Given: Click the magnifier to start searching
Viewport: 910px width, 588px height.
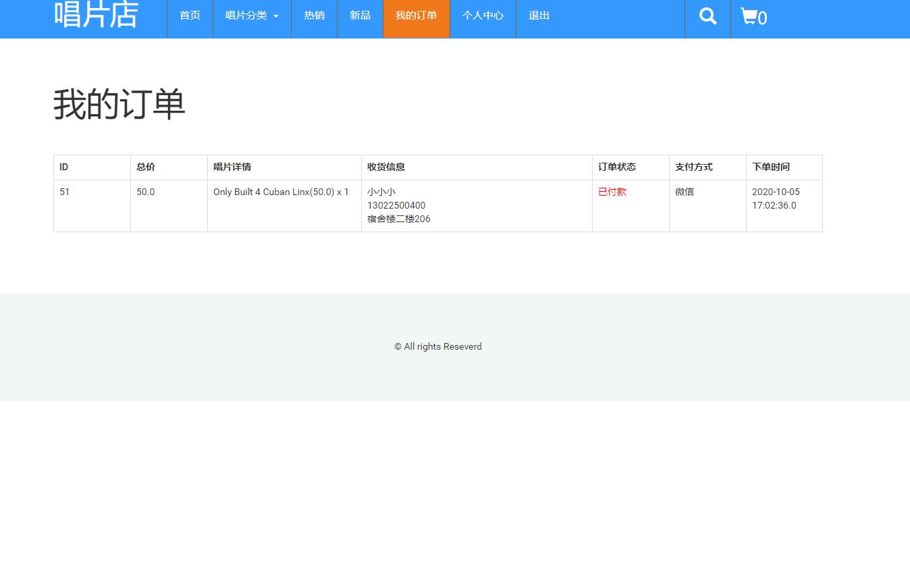Looking at the screenshot, I should click(707, 15).
